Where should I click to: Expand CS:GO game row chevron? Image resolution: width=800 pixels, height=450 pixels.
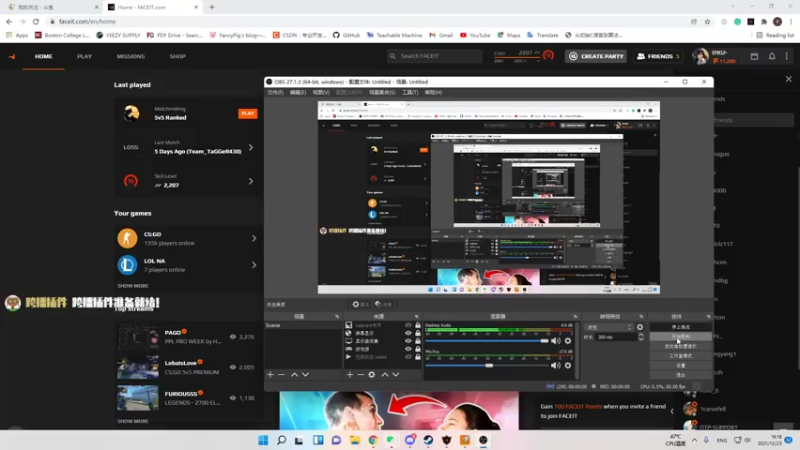pyautogui.click(x=254, y=238)
